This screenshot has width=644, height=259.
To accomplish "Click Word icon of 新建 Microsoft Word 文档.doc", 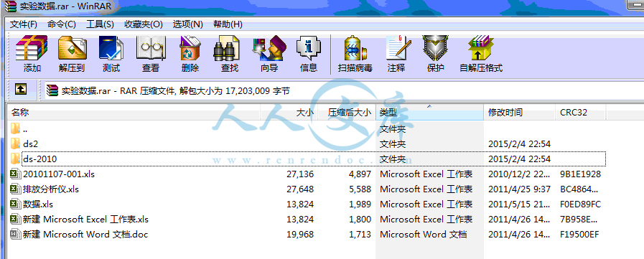I will pos(15,235).
